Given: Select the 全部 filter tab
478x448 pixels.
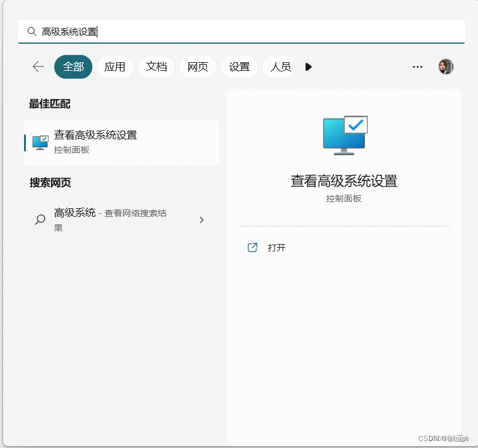Looking at the screenshot, I should [73, 67].
